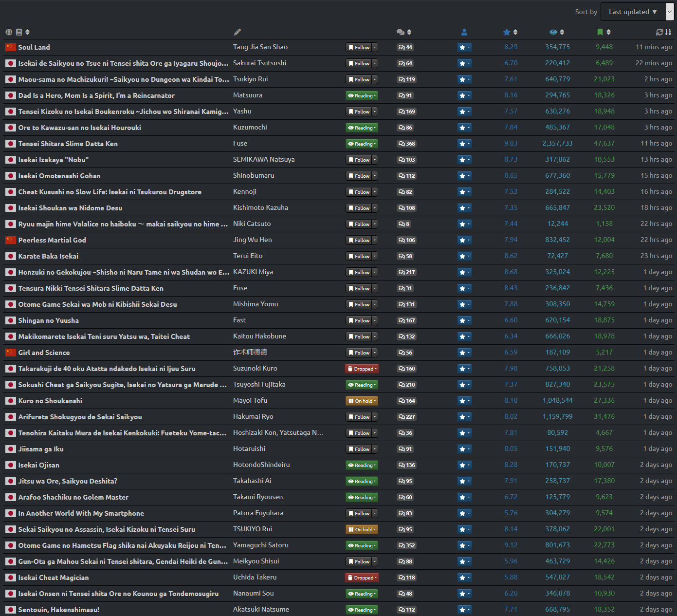This screenshot has width=677, height=616.
Task: Open Otome Game Sekai wa Mob title
Action: click(97, 304)
